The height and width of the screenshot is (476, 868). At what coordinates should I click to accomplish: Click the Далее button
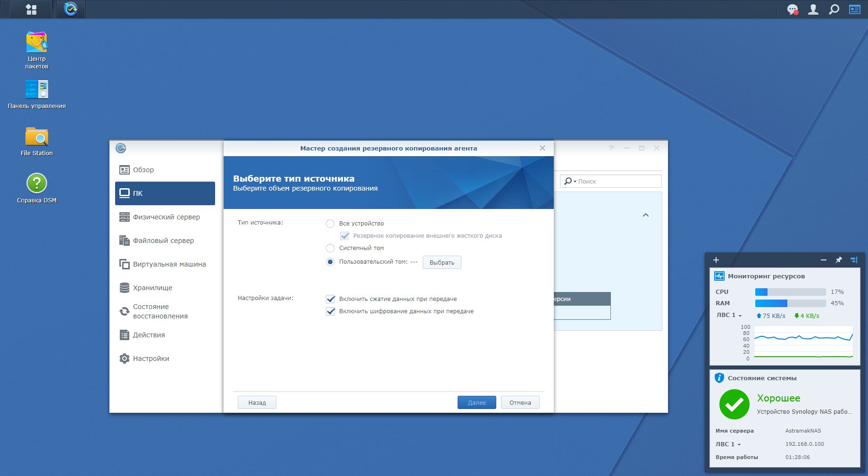coord(477,402)
